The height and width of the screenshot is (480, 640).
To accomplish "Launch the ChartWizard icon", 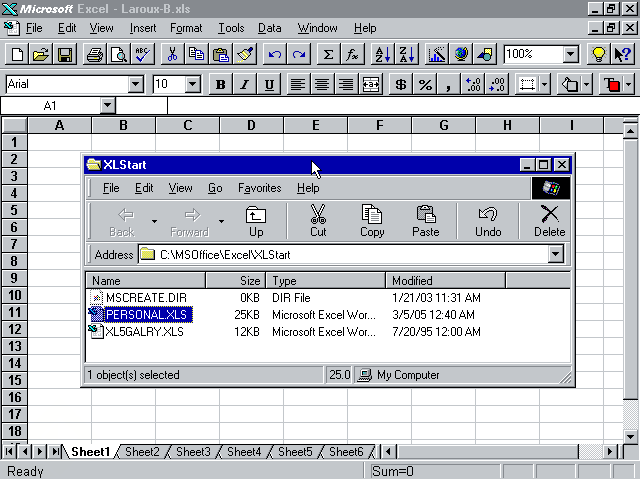I will (437, 54).
